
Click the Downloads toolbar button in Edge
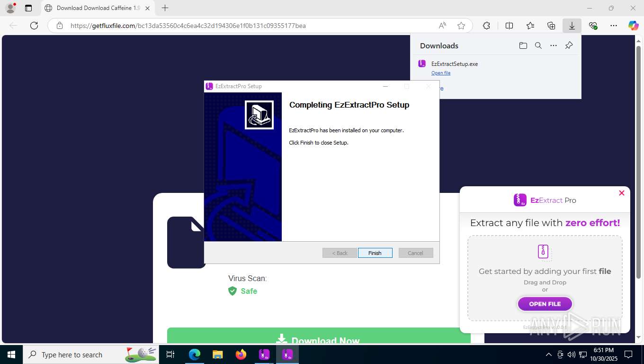(572, 26)
